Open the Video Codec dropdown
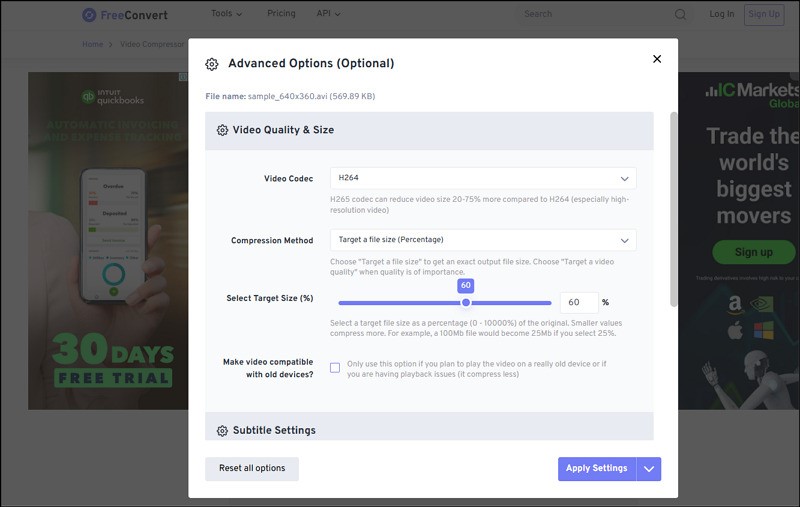 coord(483,178)
